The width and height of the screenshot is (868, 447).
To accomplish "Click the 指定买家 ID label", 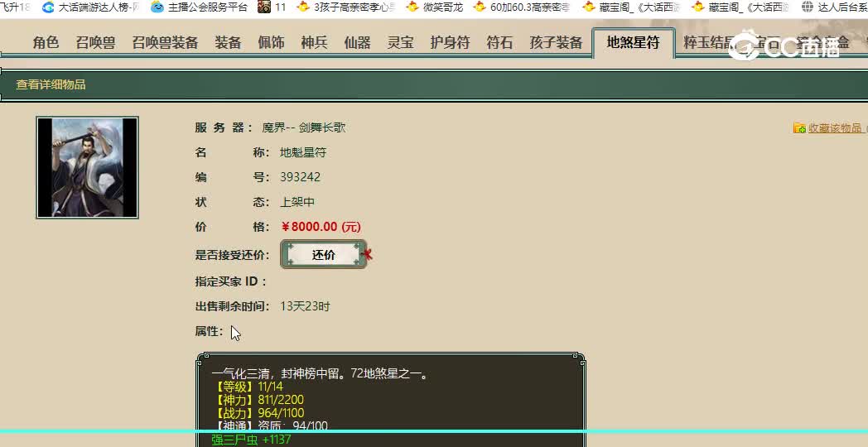I will (231, 281).
